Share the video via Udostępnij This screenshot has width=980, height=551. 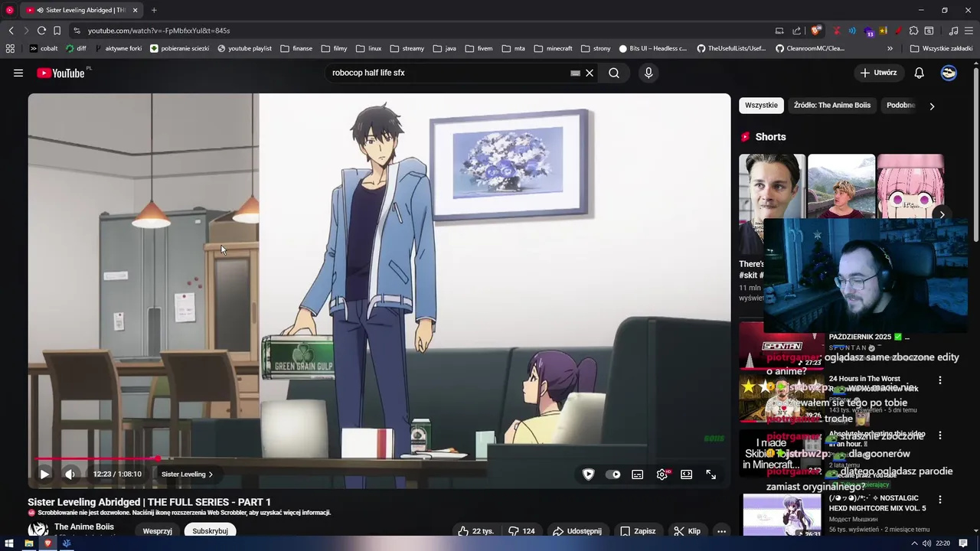[x=577, y=531]
